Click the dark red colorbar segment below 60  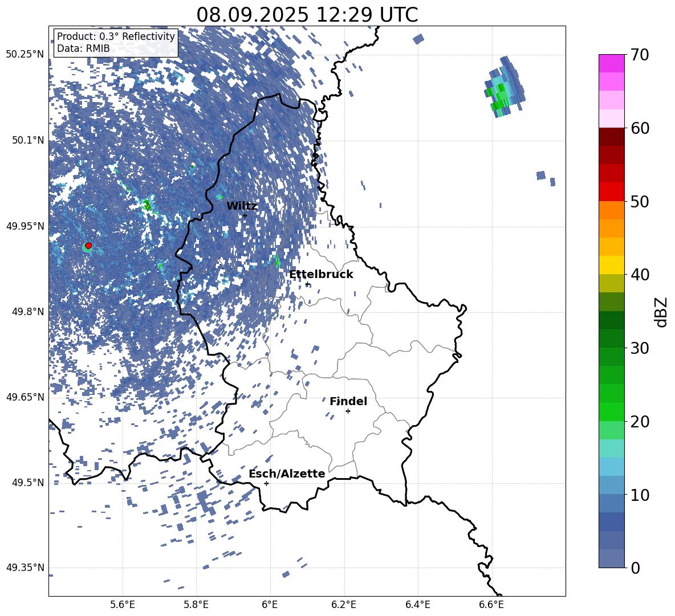coord(611,137)
